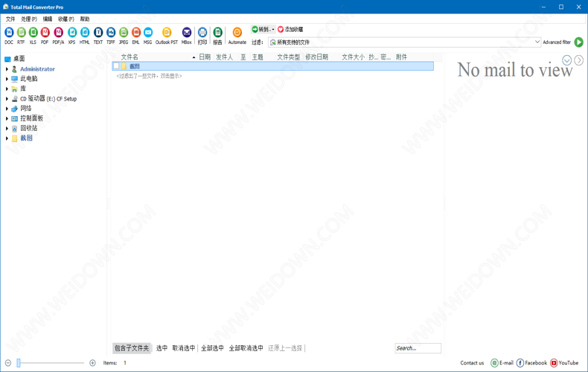Open the 帮助 menu
Screen dimensions: 588x372
pos(85,19)
